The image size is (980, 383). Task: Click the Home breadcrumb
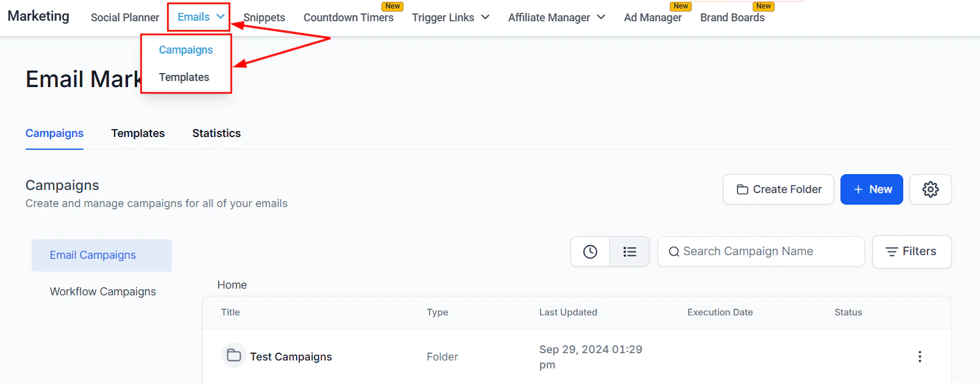click(x=232, y=285)
